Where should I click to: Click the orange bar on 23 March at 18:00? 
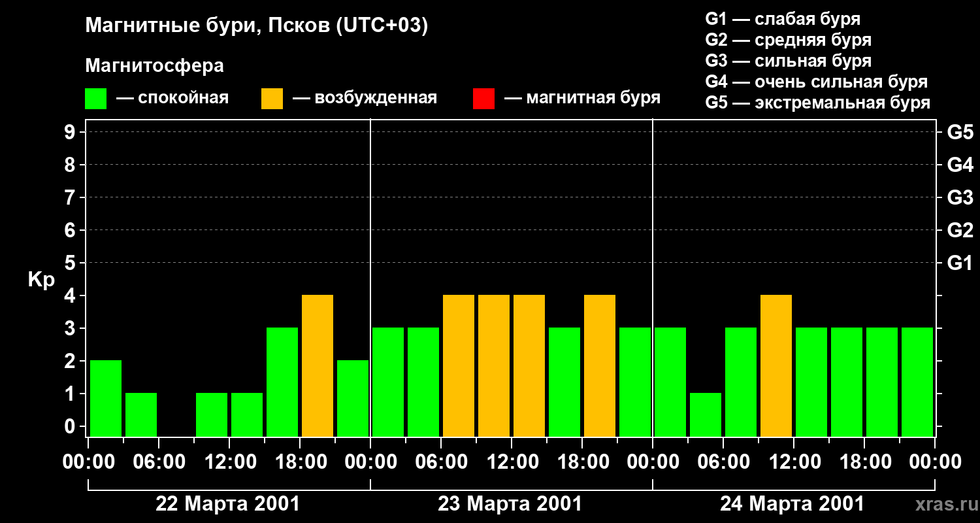pos(600,365)
